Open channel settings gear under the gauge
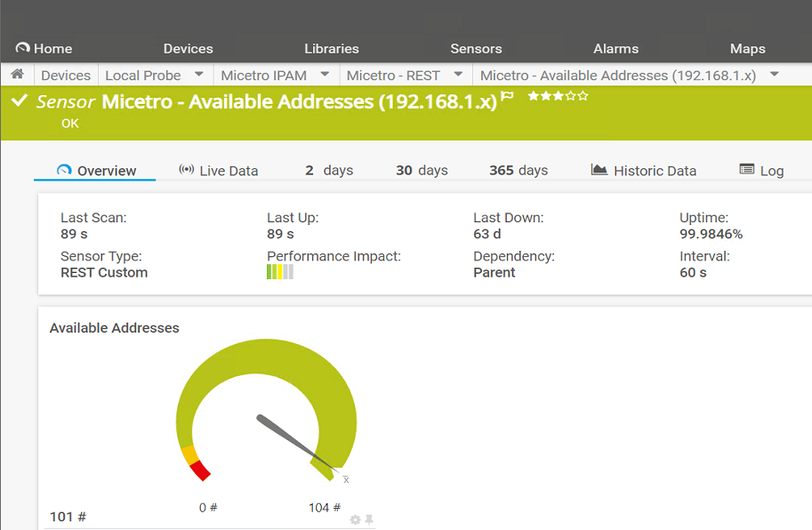The width and height of the screenshot is (812, 530). 355,519
